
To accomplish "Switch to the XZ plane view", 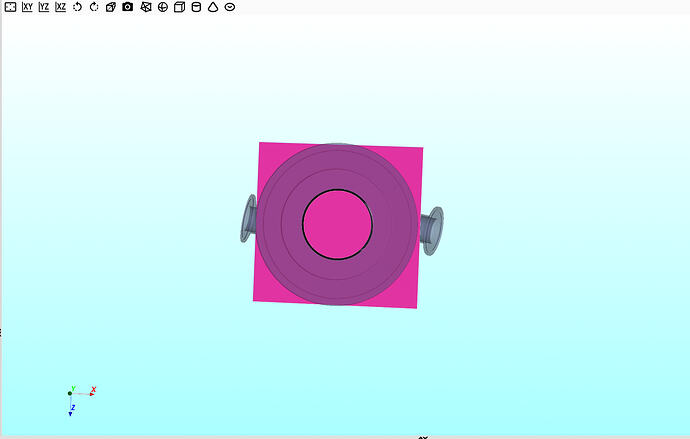I will pyautogui.click(x=60, y=7).
